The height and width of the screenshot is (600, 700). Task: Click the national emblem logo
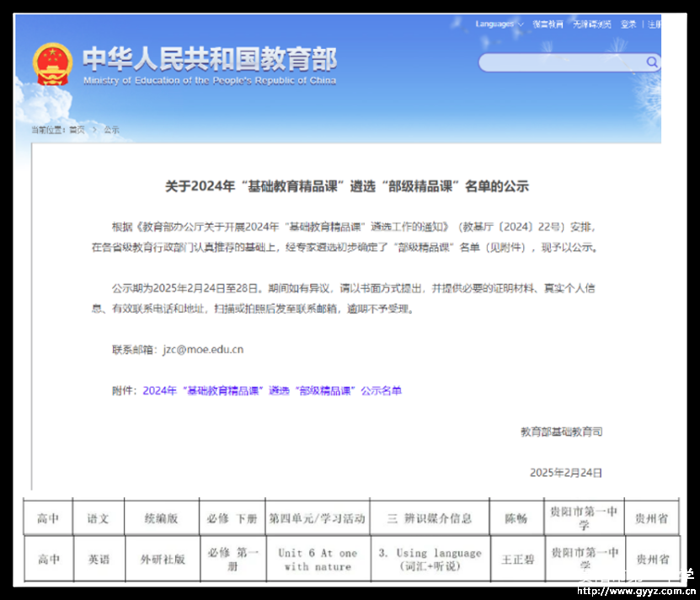click(52, 64)
